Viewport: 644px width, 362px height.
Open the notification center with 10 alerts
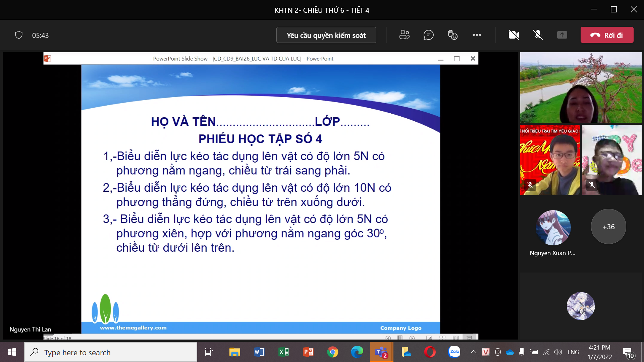click(628, 353)
